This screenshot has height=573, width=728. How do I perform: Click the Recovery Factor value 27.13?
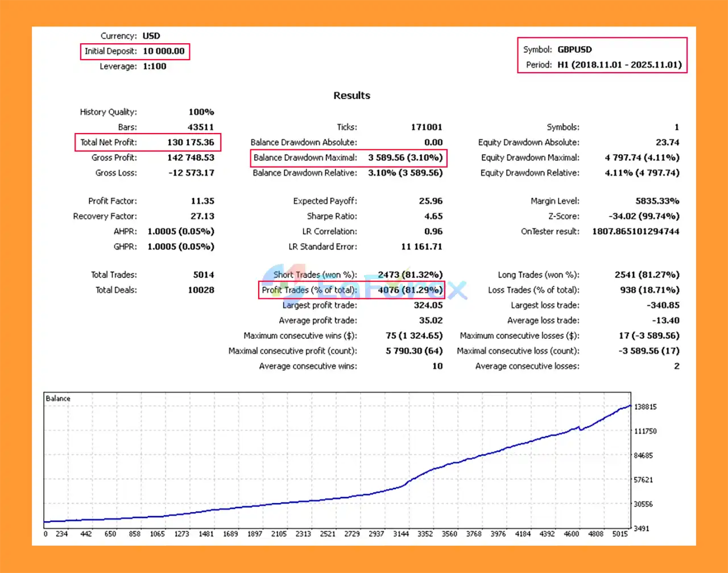point(202,216)
